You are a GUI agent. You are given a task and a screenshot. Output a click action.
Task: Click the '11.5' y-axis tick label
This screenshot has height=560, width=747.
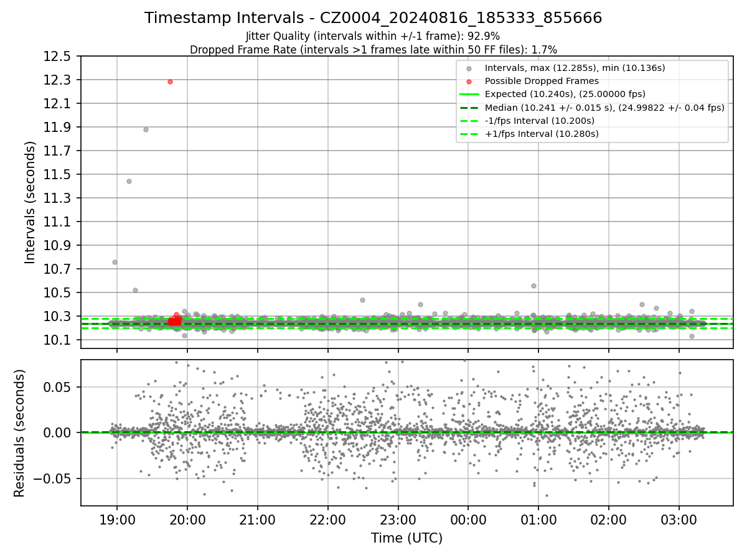point(59,175)
